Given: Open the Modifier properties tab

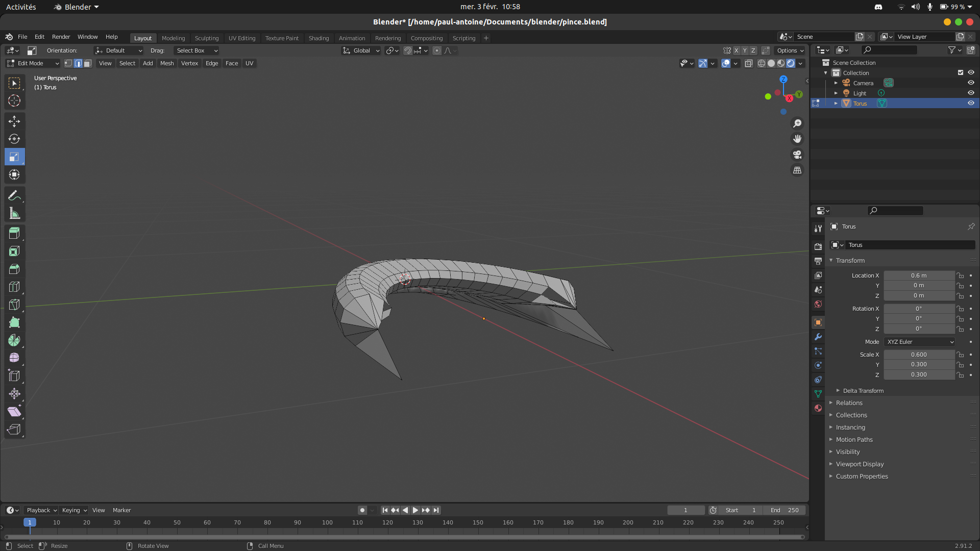Looking at the screenshot, I should pyautogui.click(x=818, y=337).
